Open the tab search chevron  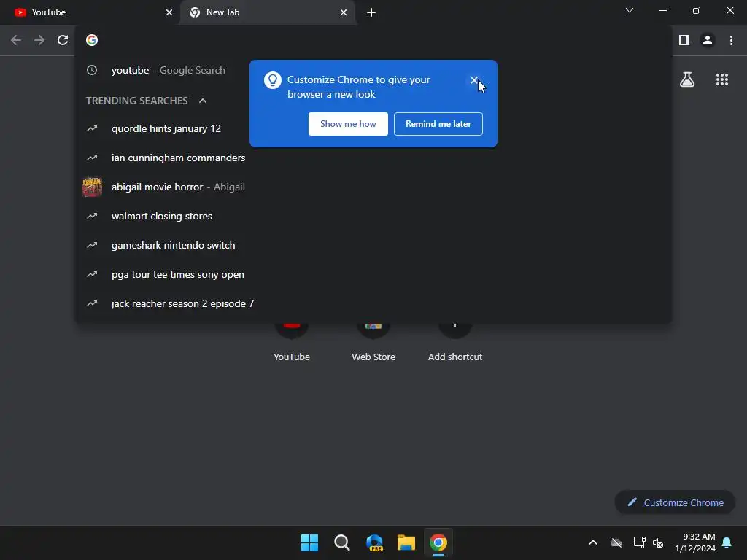tap(630, 10)
